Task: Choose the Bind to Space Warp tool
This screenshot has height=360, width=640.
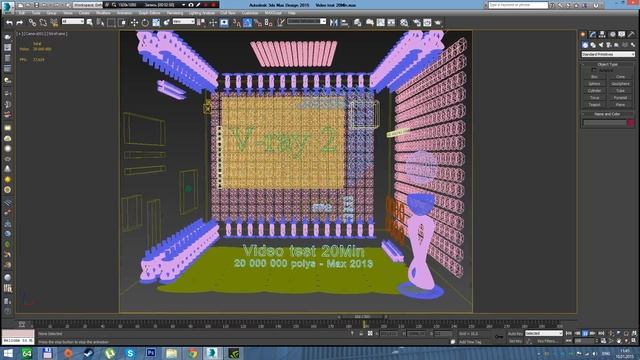Action: click(53, 23)
